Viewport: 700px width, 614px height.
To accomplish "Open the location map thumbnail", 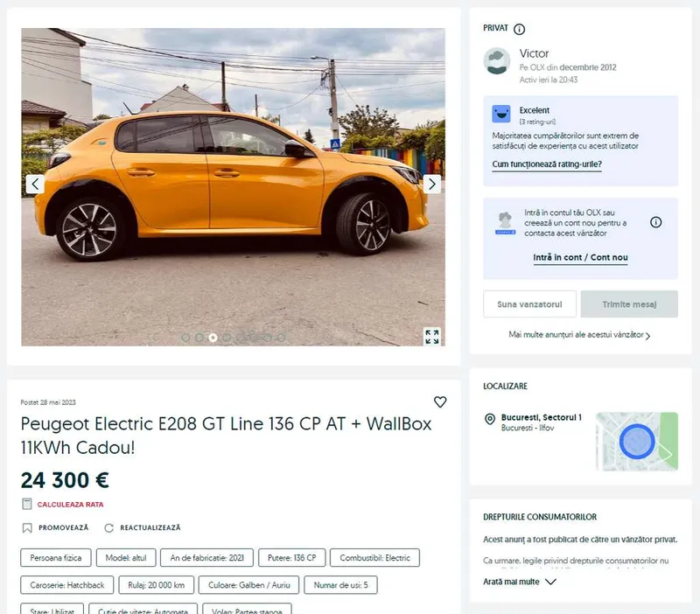I will click(x=637, y=442).
